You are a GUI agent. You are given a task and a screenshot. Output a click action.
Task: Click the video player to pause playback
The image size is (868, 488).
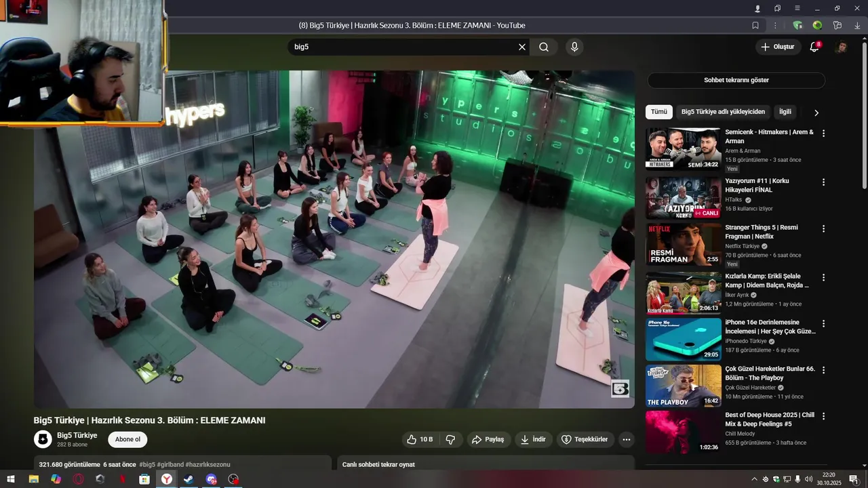point(334,239)
